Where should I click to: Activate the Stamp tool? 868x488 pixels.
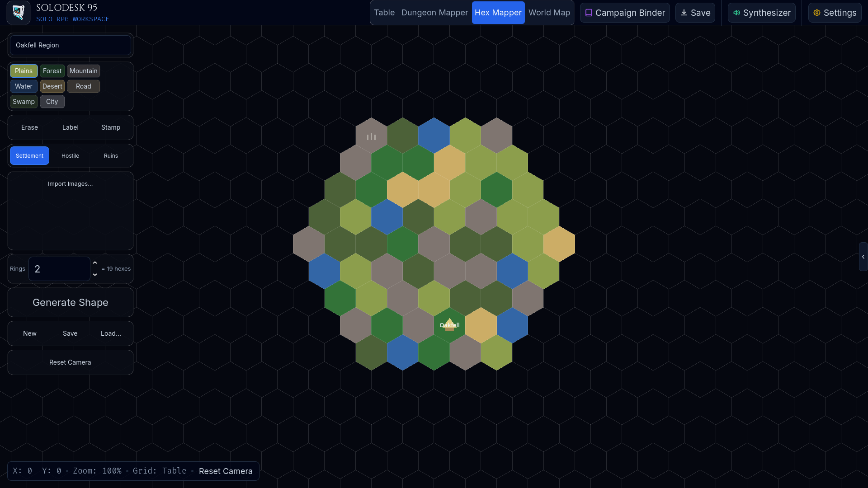(111, 127)
